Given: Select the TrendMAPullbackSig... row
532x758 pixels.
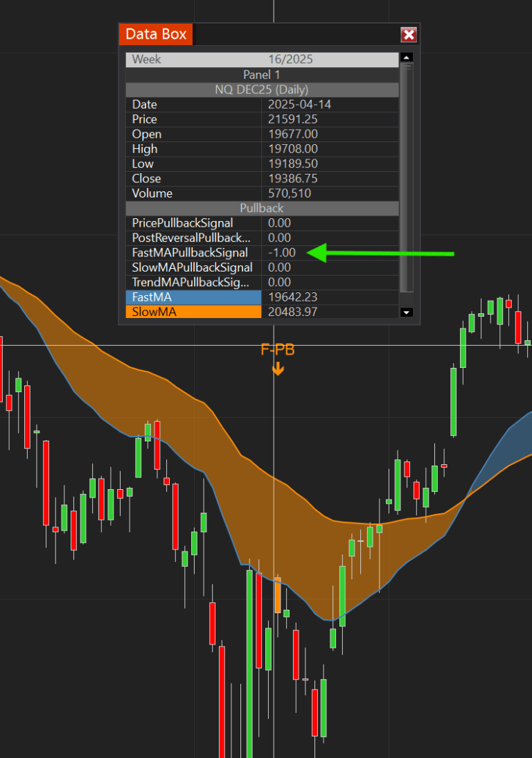Looking at the screenshot, I should pos(263,282).
